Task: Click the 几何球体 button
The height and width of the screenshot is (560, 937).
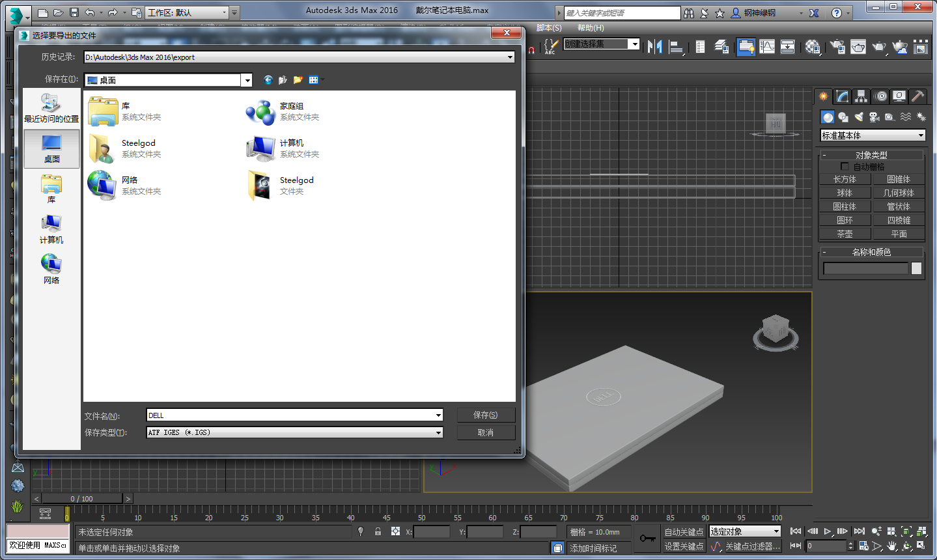Action: (x=899, y=193)
